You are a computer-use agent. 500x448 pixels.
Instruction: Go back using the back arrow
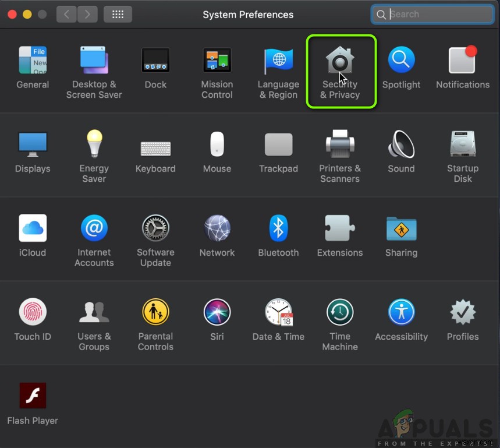point(66,13)
